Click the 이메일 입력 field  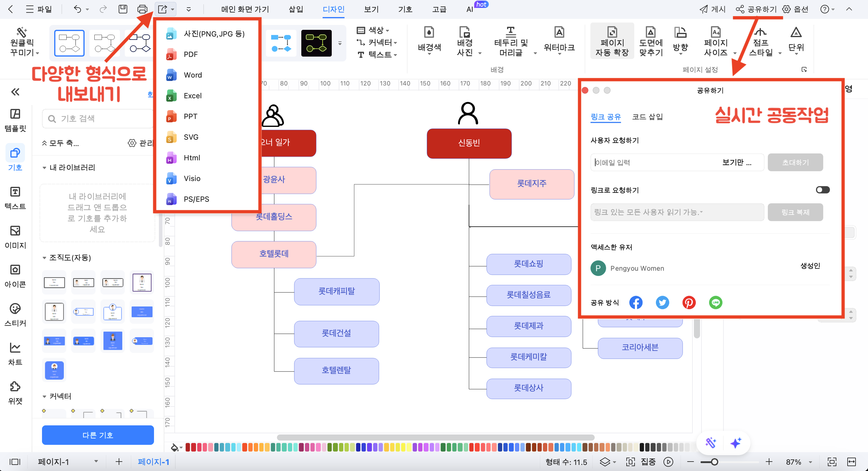pyautogui.click(x=654, y=162)
